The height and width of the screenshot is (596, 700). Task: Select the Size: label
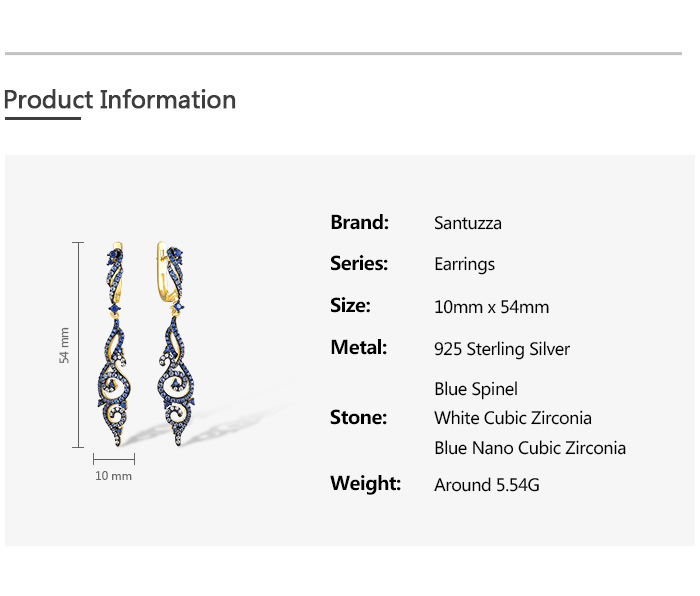pyautogui.click(x=350, y=306)
